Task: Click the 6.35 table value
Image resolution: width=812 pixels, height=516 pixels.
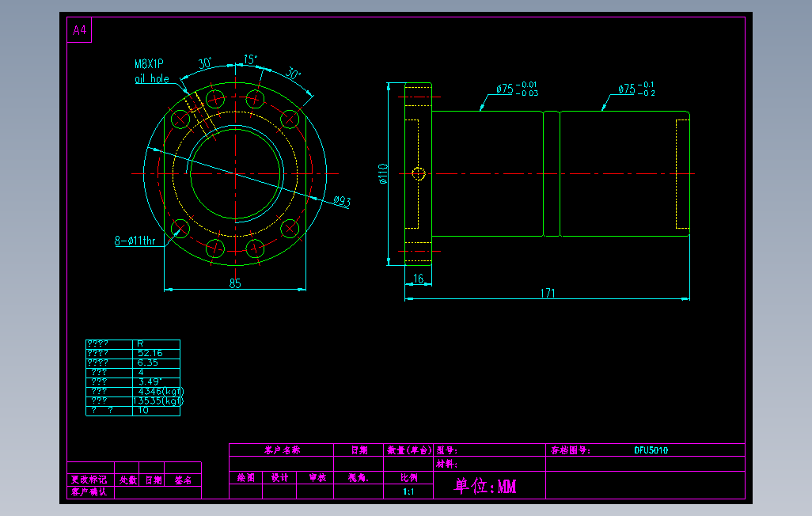Action: coord(147,362)
